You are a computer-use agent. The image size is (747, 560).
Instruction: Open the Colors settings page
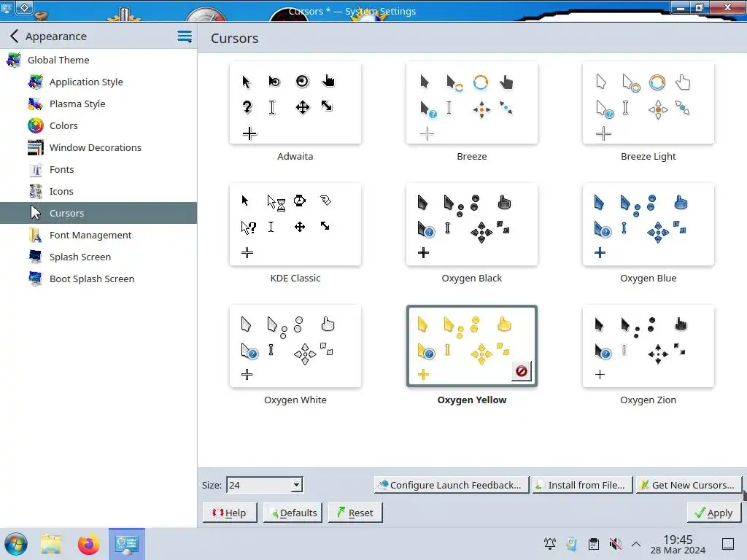[x=98, y=125]
